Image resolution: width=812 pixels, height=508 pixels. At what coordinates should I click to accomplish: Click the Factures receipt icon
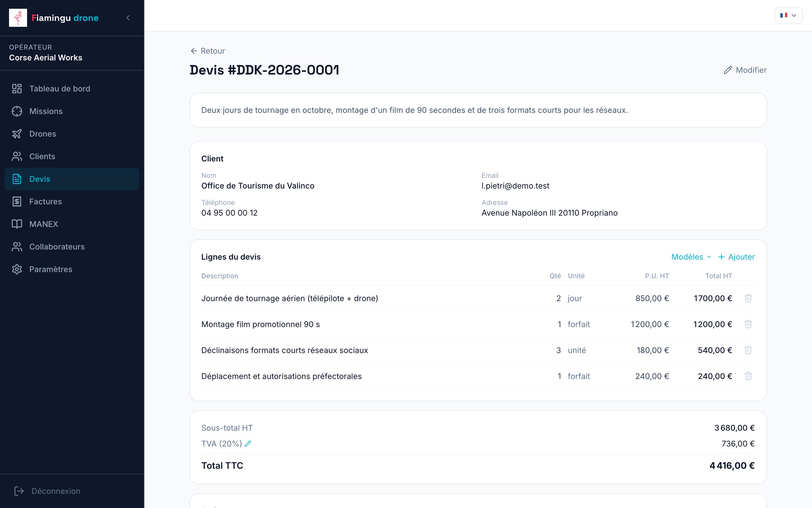tap(17, 202)
